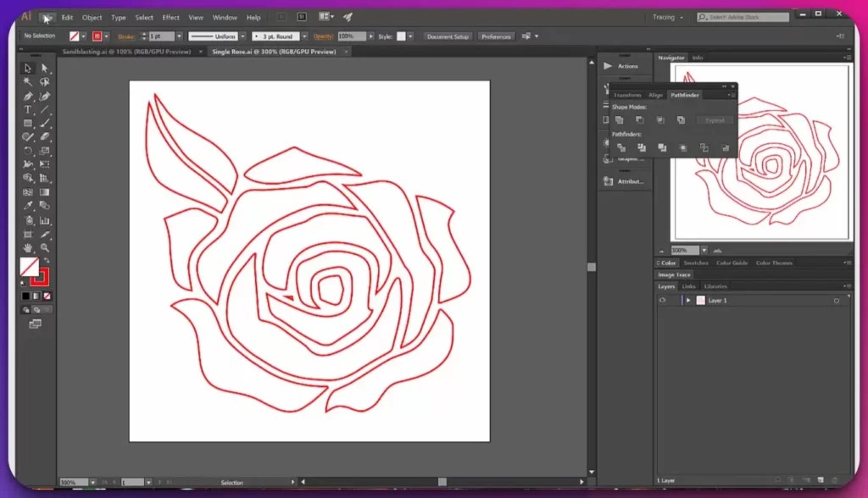Open the 3 pt. Round brush dropdown
868x498 pixels.
(x=305, y=36)
